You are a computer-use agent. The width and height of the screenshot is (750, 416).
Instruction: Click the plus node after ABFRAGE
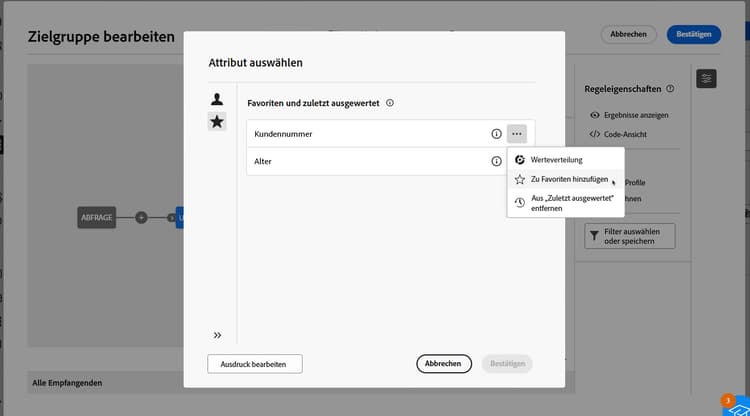click(x=141, y=218)
